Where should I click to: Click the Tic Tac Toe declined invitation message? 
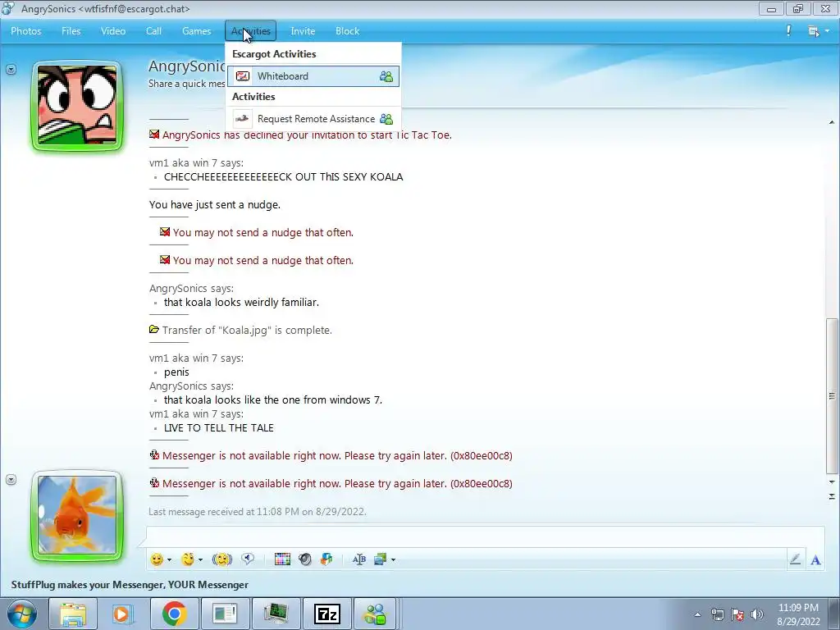coord(307,135)
